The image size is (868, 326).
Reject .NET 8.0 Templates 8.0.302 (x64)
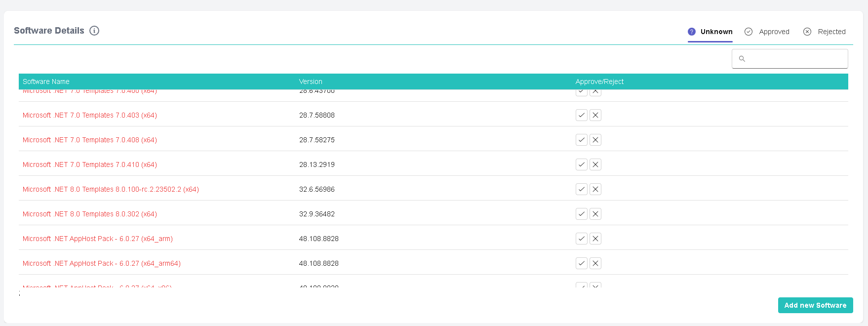[x=595, y=214]
